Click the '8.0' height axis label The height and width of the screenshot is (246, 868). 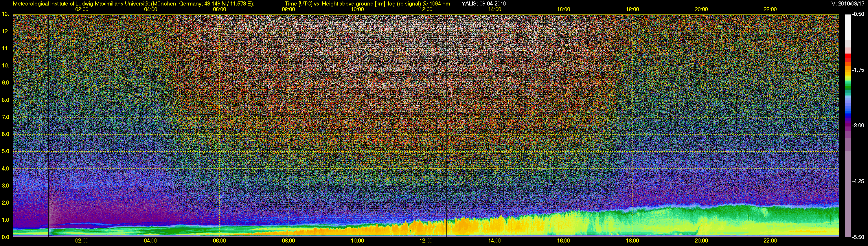coord(5,100)
